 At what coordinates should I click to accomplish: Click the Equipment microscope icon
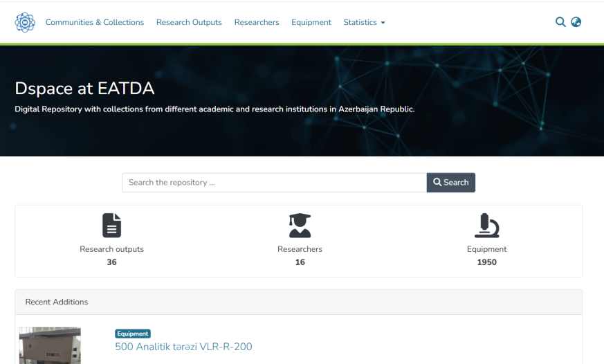(x=486, y=226)
